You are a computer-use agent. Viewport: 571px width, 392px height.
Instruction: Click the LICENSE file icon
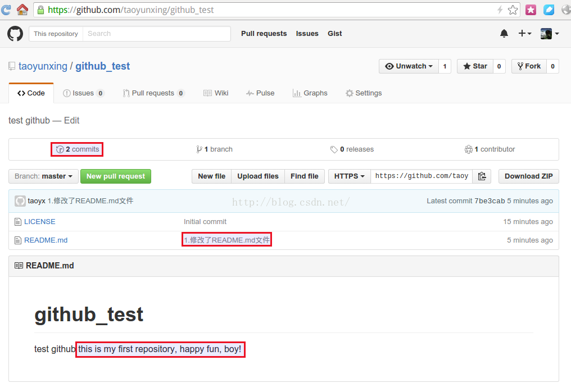tap(17, 222)
